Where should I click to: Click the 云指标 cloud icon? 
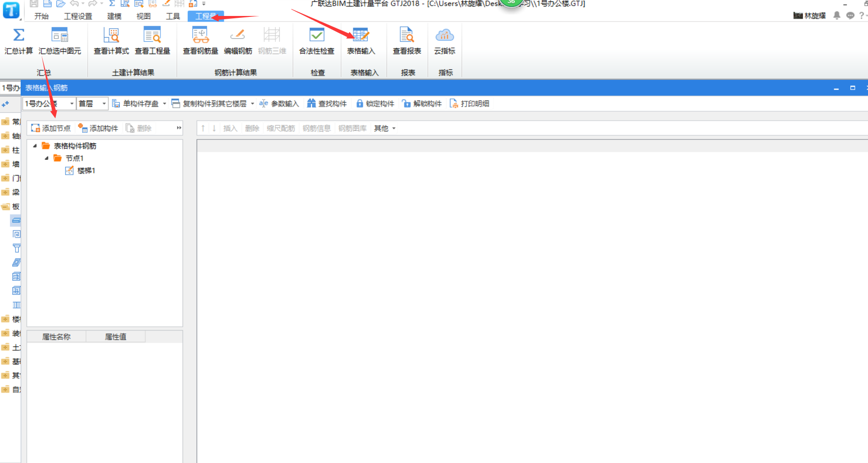coord(445,35)
